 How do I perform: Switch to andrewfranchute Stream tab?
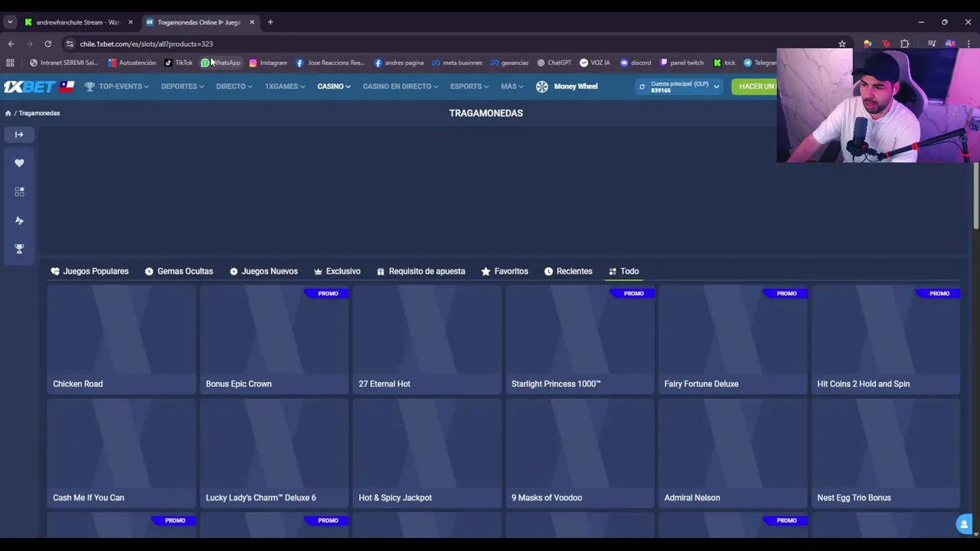79,22
